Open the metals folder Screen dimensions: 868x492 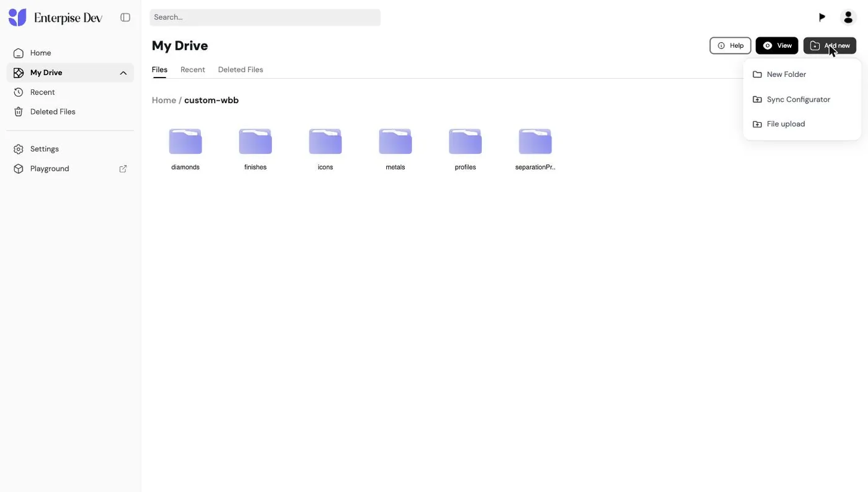pos(396,141)
